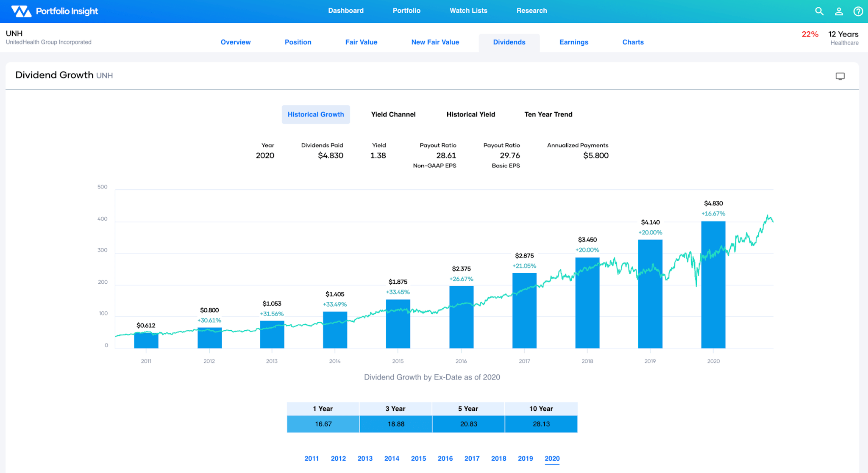Open the user account menu
This screenshot has height=473, width=868.
click(x=839, y=11)
